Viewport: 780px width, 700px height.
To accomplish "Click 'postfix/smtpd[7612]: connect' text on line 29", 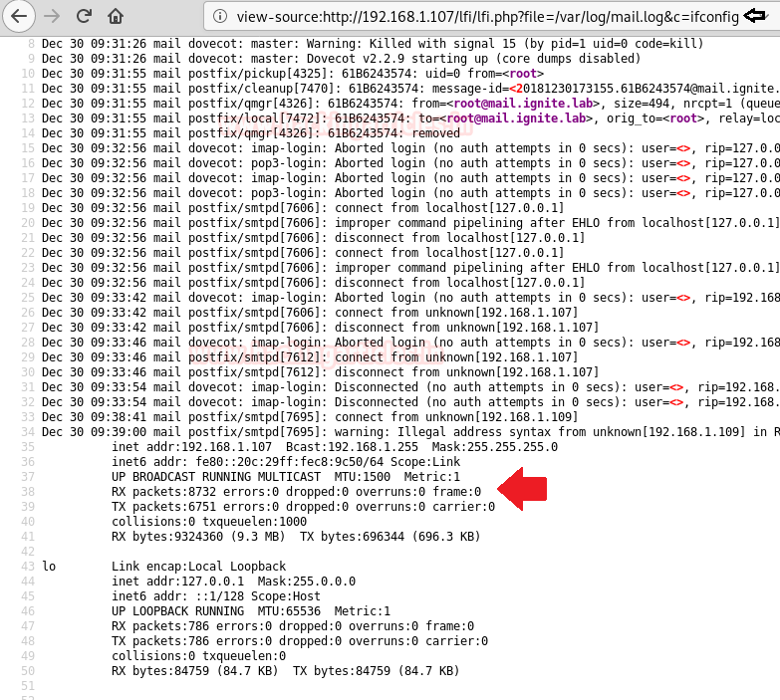I will pos(286,356).
